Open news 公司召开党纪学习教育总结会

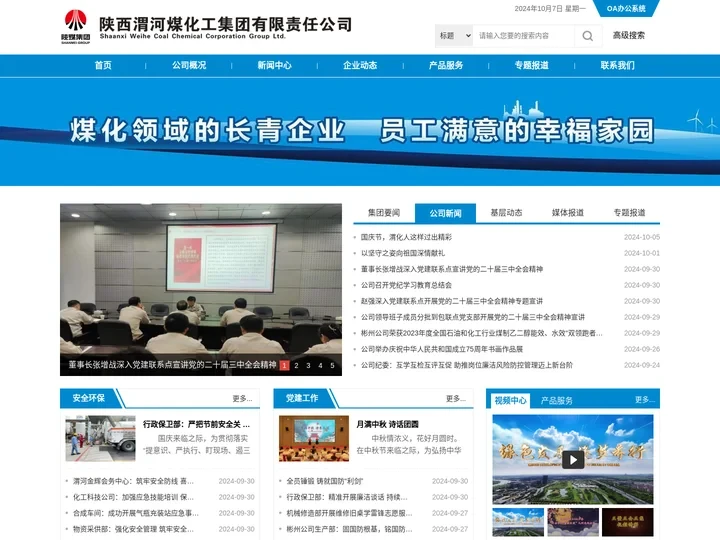(x=406, y=285)
